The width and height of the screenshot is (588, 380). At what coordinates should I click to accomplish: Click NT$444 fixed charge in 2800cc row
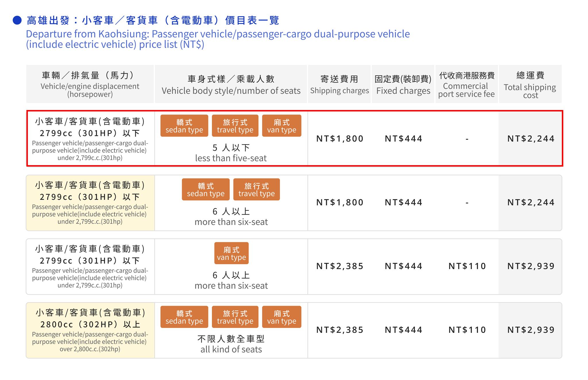403,330
